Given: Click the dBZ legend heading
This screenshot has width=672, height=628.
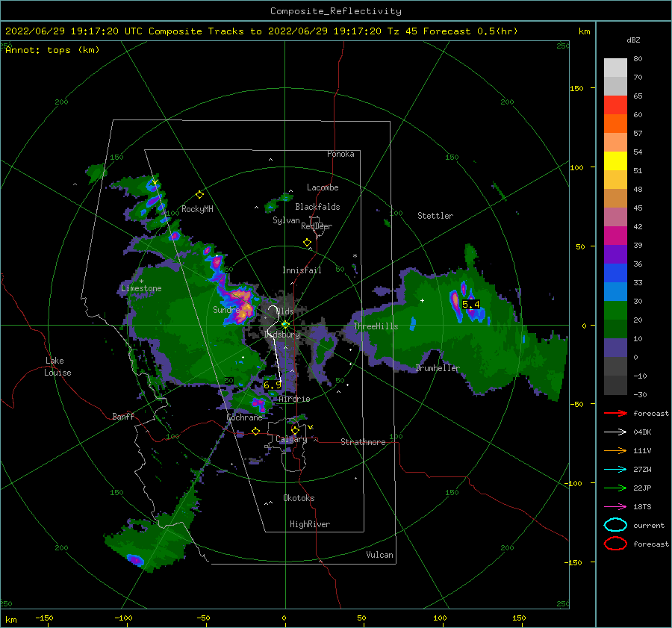Looking at the screenshot, I should 633,40.
